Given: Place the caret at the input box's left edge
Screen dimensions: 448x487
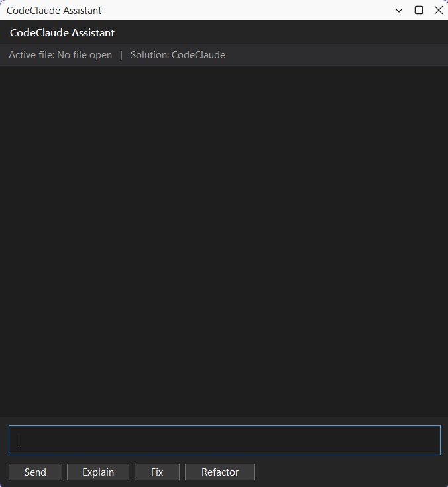Looking at the screenshot, I should 13,440.
